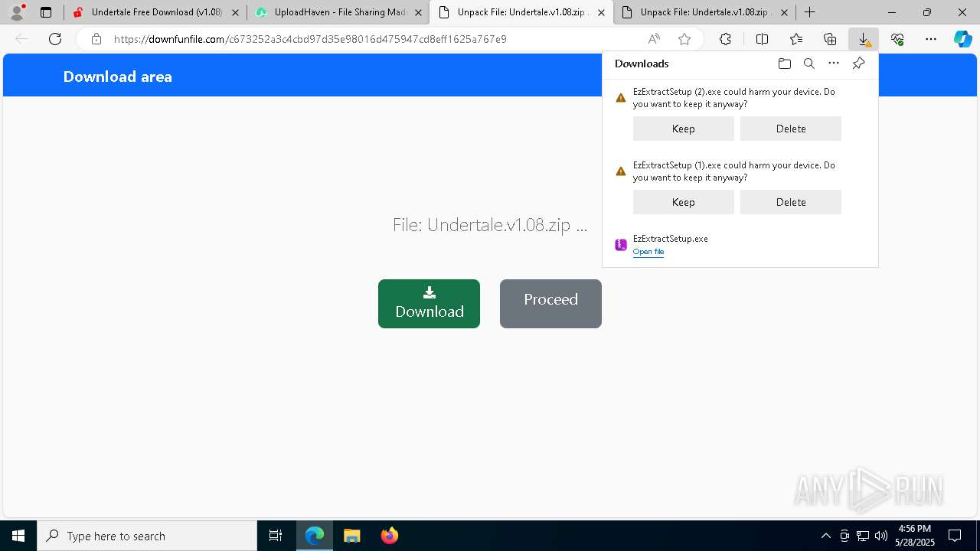Open the browser profile icon

tap(17, 12)
